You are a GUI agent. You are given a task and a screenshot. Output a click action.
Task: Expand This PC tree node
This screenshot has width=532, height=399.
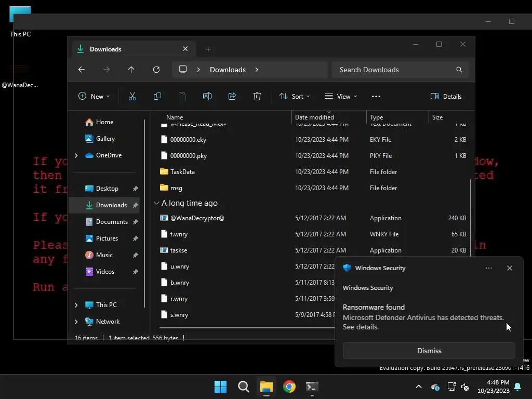click(76, 305)
